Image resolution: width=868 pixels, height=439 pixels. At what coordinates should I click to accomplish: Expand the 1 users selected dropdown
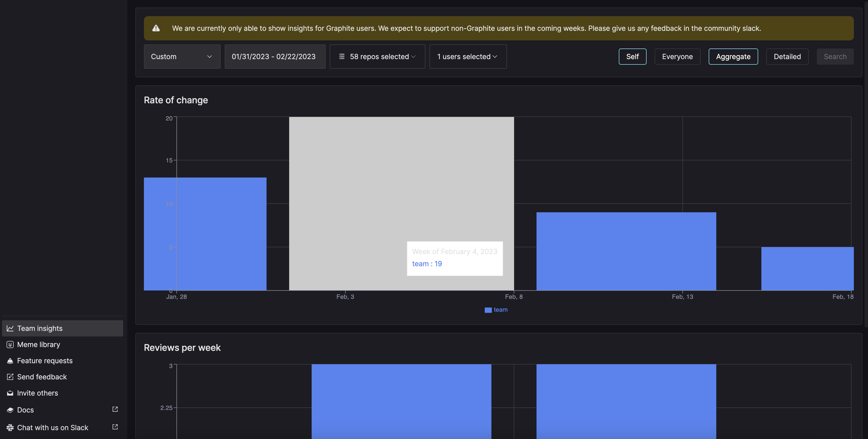pos(468,56)
